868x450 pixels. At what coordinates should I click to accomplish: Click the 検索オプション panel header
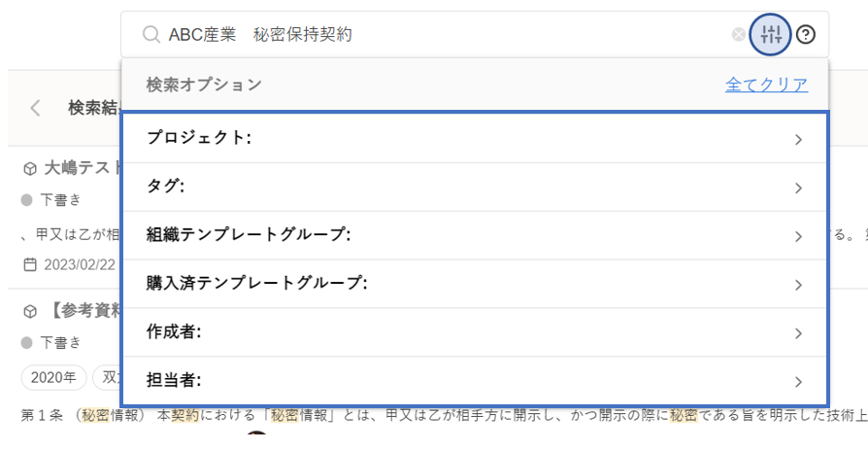(204, 85)
